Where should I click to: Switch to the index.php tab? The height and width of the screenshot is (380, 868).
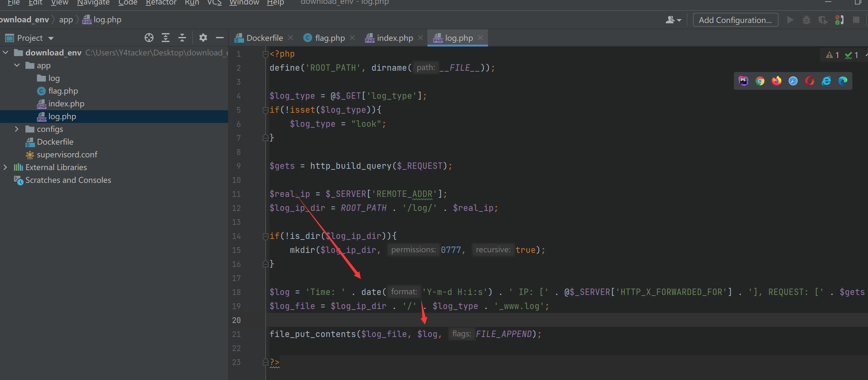(x=395, y=38)
